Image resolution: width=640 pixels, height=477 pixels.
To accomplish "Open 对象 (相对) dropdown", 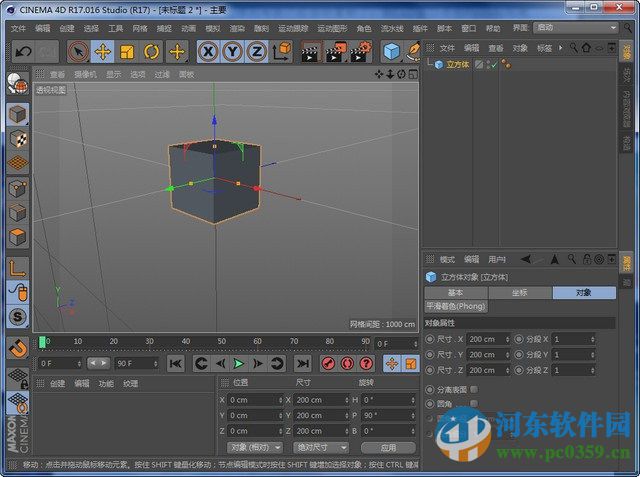I will [255, 448].
